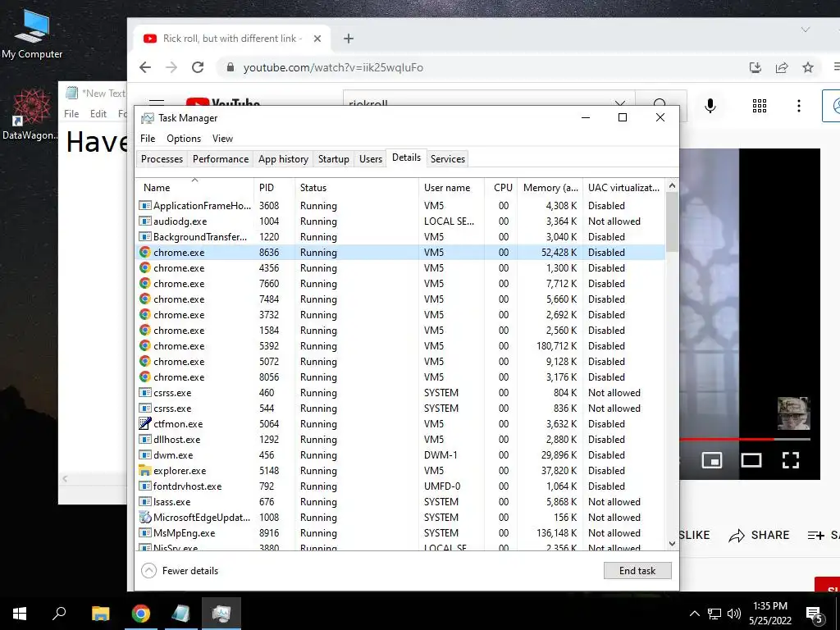This screenshot has height=630, width=840.
Task: Go forward in Chrome browser
Action: pyautogui.click(x=171, y=67)
